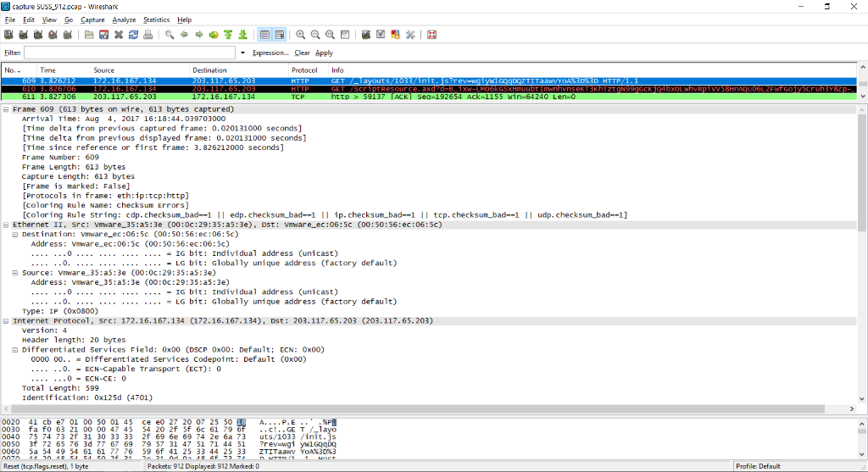Image resolution: width=868 pixels, height=472 pixels.
Task: Click the Expression... button
Action: point(270,53)
